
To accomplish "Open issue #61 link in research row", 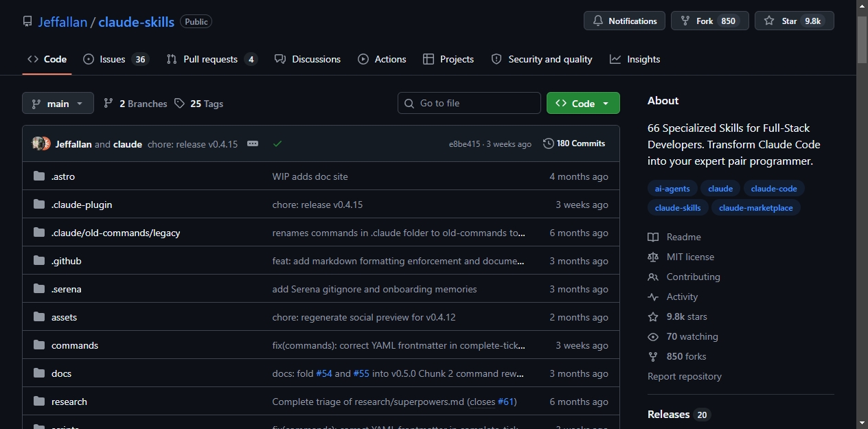I will [x=505, y=402].
